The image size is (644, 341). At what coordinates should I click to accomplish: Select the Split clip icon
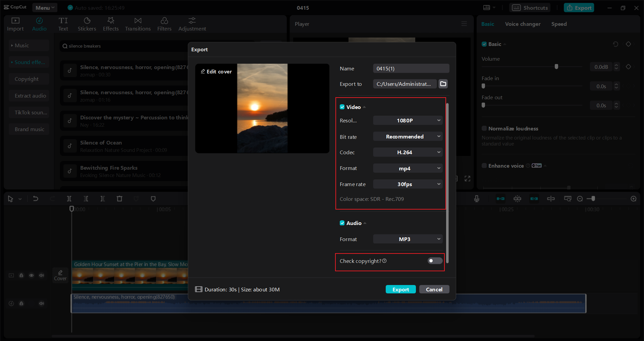click(x=69, y=198)
